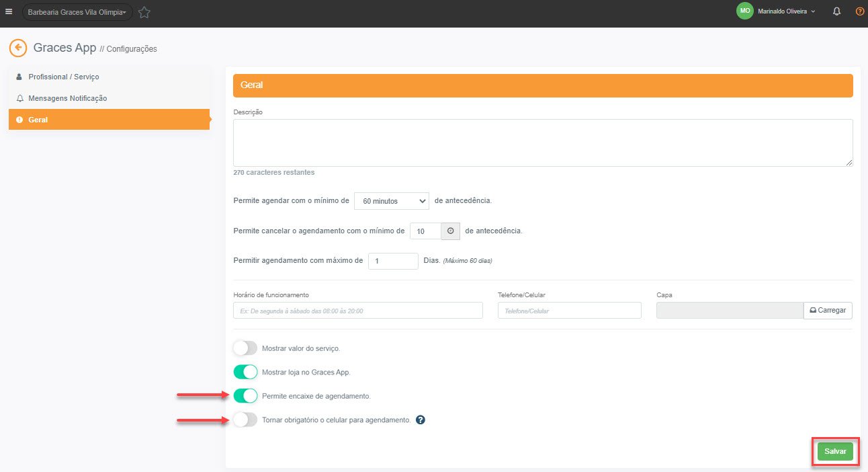
Task: Open help tooltip for mandatory cellphone option
Action: (421, 420)
